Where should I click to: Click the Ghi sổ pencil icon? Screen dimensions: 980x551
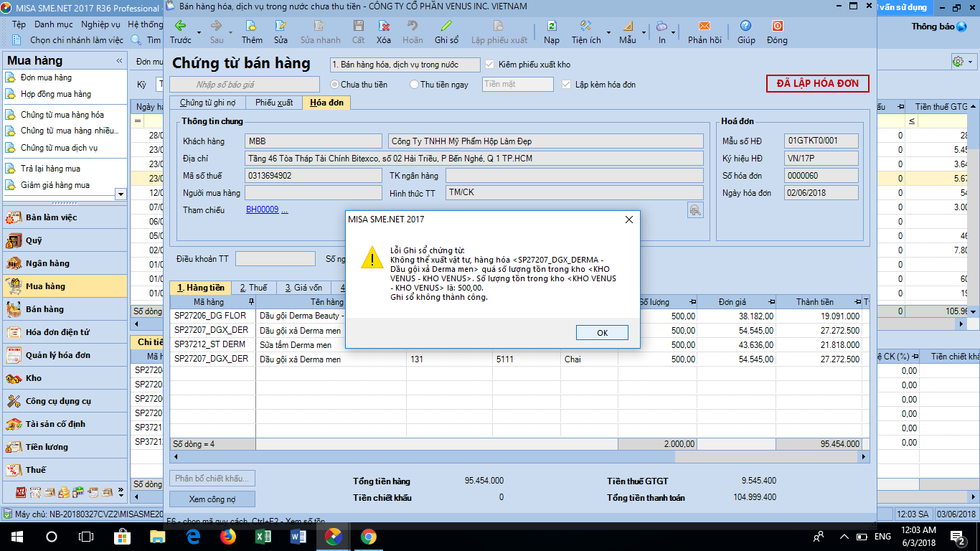coord(446,26)
